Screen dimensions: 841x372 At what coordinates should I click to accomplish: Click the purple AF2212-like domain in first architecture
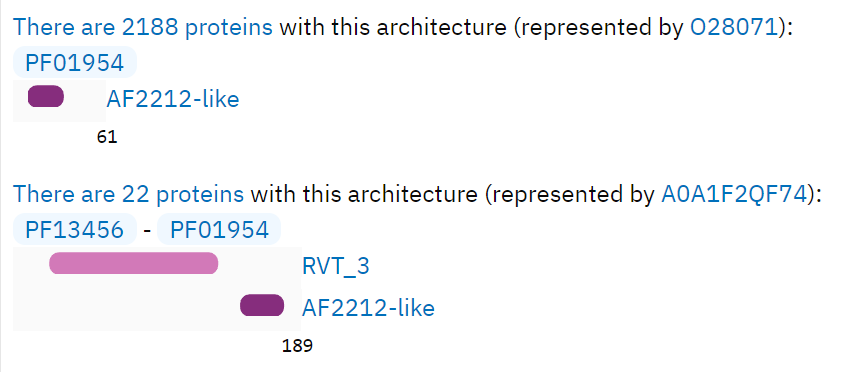coord(46,97)
